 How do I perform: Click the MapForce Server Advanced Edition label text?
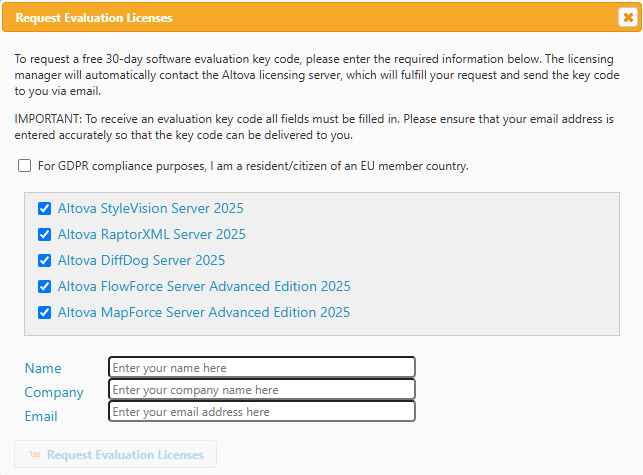pyautogui.click(x=203, y=313)
